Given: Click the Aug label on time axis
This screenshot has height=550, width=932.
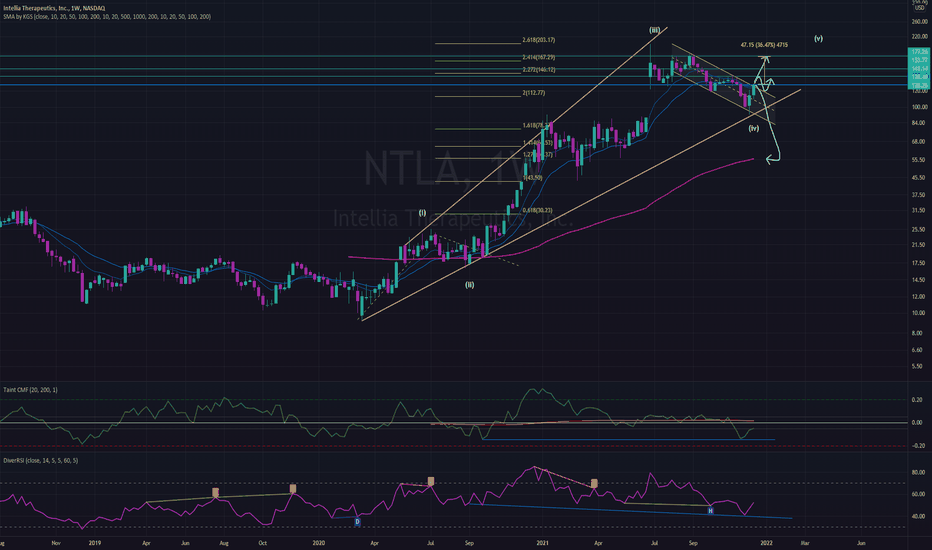Looking at the screenshot, I should coord(223,543).
